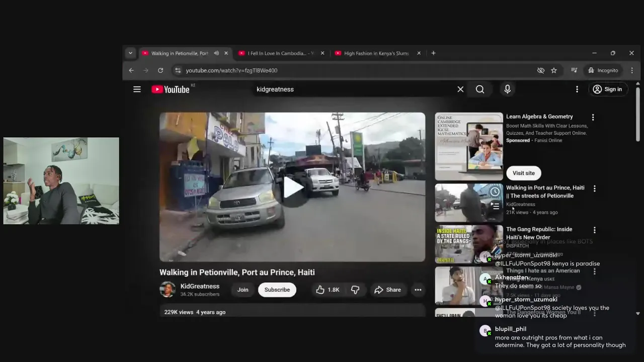Add Petionville streets video to queue
Image resolution: width=644 pixels, height=362 pixels.
(x=496, y=206)
